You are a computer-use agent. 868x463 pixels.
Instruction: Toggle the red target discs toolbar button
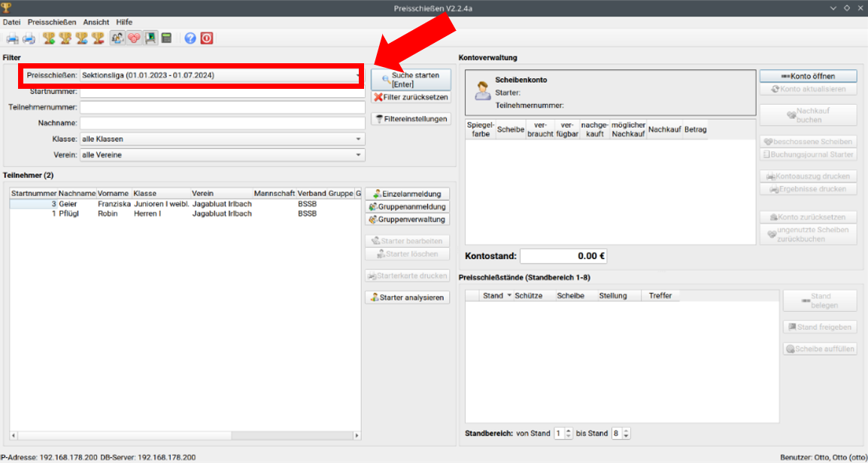click(x=134, y=38)
